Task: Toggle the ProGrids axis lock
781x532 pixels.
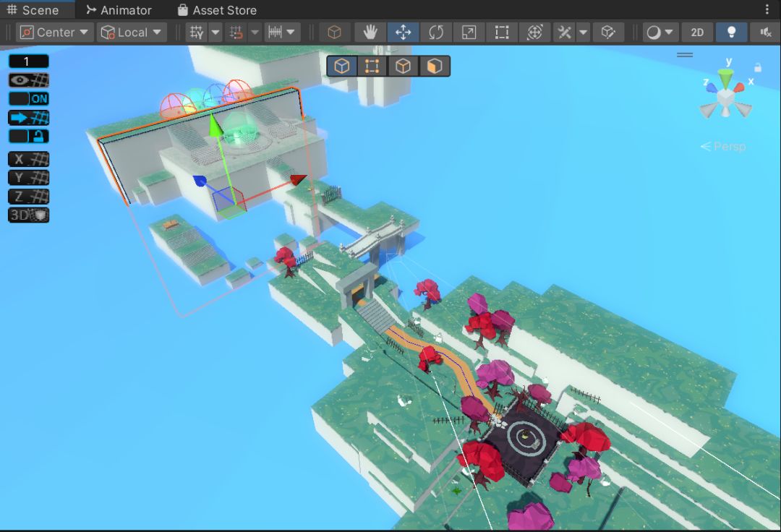Action: (28, 136)
